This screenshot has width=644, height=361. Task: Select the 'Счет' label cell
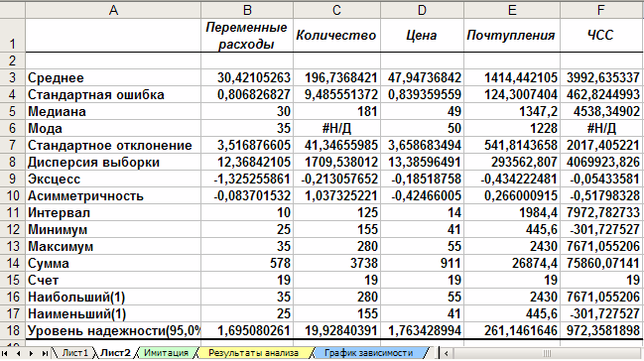113,280
